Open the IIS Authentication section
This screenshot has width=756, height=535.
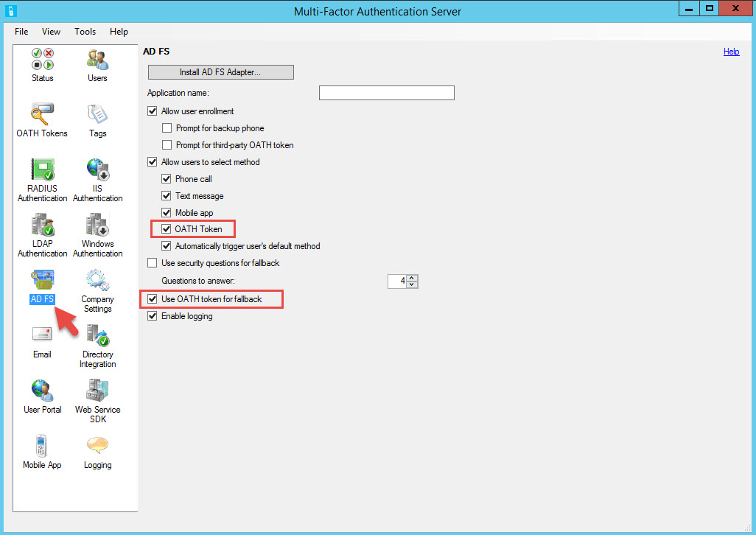click(97, 170)
